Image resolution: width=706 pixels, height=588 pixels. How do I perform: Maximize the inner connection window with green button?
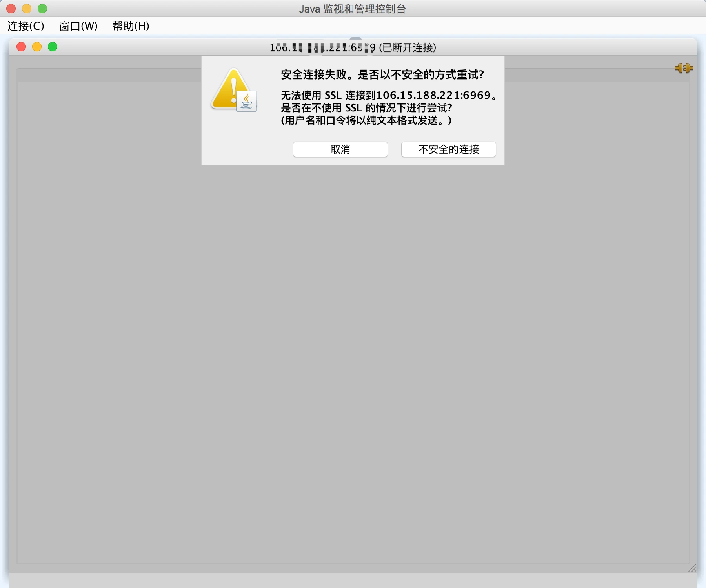[53, 47]
